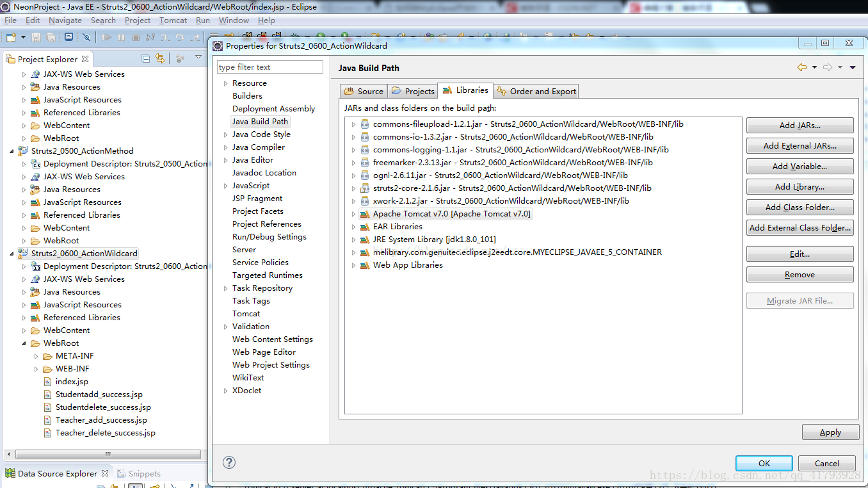868x488 pixels.
Task: Open the Navigate menu
Action: coord(65,20)
